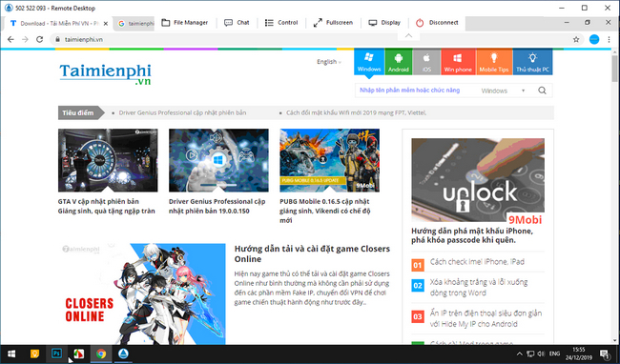
Task: Reload the page with the refresh icon
Action: coord(39,39)
